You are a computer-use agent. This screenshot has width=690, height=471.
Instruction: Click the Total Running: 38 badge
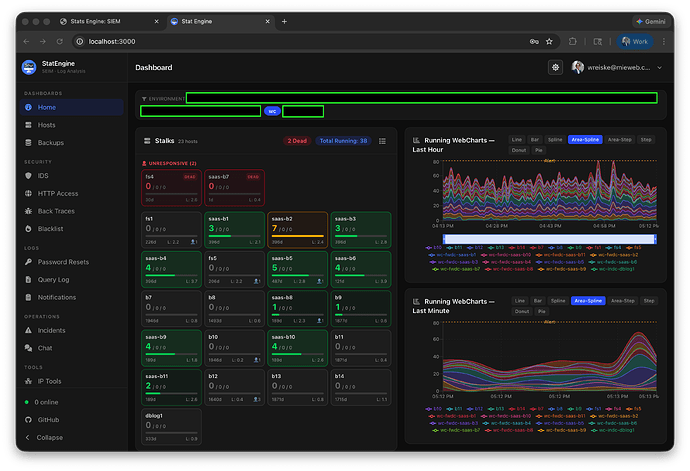click(x=343, y=141)
